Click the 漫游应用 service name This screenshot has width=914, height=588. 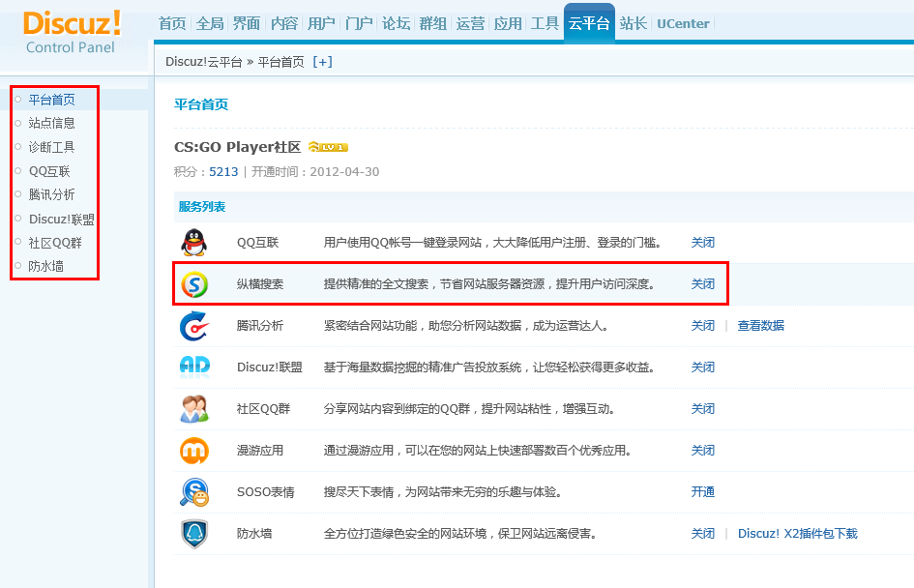point(260,451)
